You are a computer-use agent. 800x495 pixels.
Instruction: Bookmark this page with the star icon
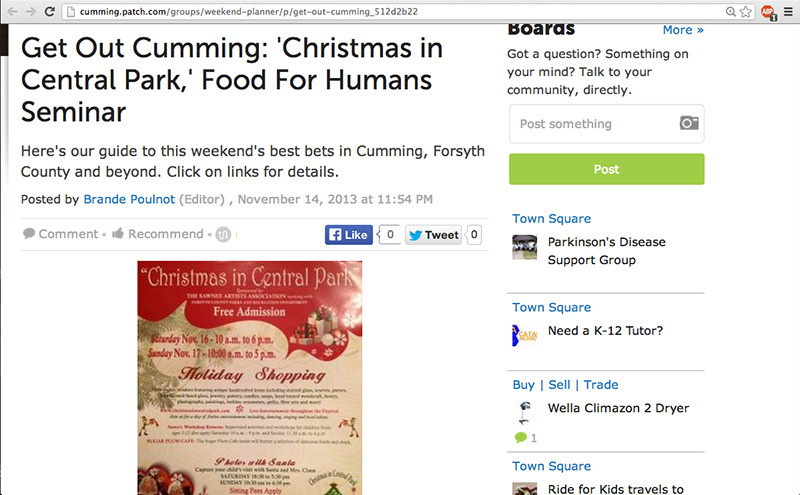pos(746,11)
